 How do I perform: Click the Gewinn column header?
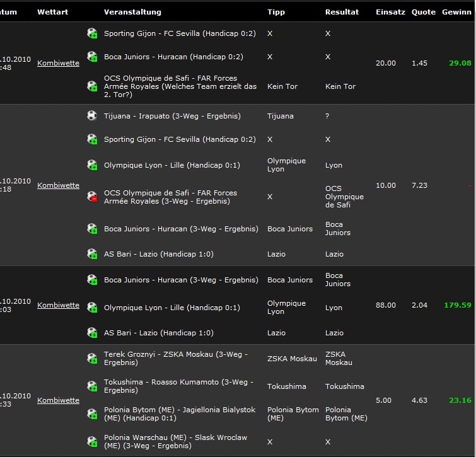pos(456,12)
